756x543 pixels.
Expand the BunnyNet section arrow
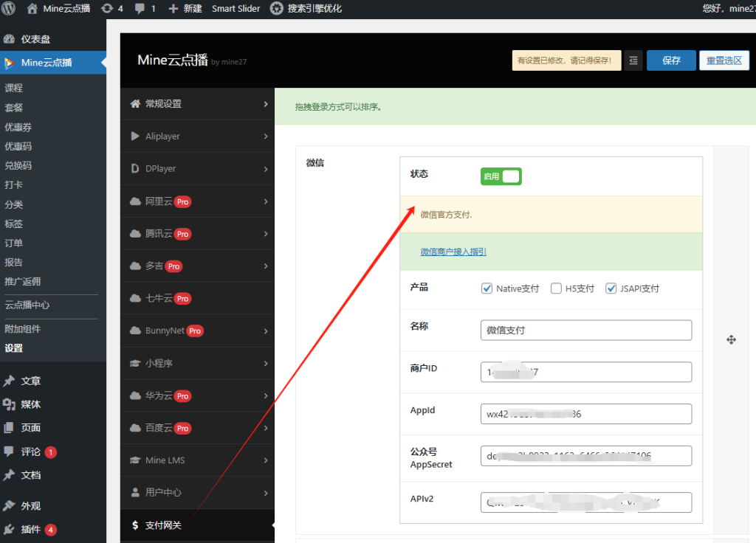[x=266, y=331]
